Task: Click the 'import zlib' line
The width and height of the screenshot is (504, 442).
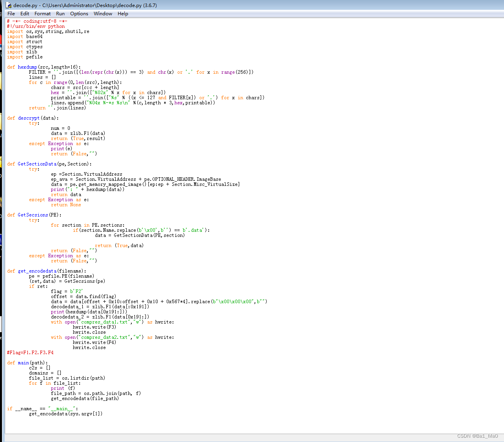Action: tap(22, 52)
